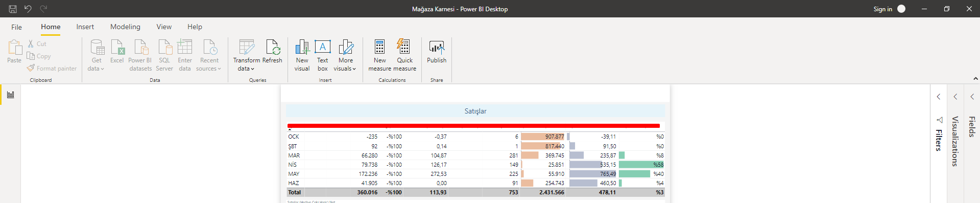Expand the Visualizations pane chevron
The image size is (980, 203).
coord(955,97)
